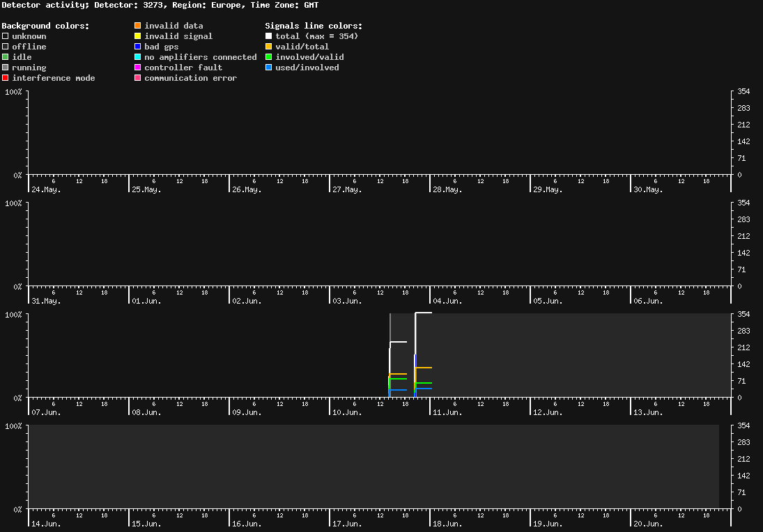
Task: Click the green involved/valid line swatch
Action: 268,57
